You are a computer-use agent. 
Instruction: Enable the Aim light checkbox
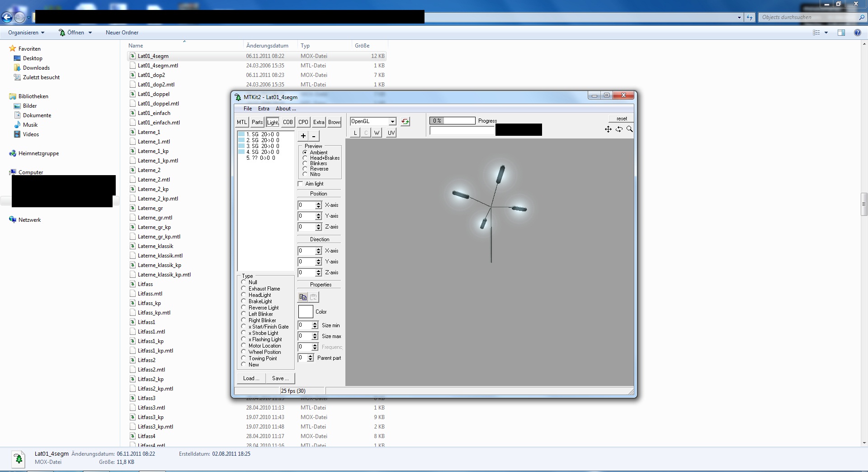point(301,184)
